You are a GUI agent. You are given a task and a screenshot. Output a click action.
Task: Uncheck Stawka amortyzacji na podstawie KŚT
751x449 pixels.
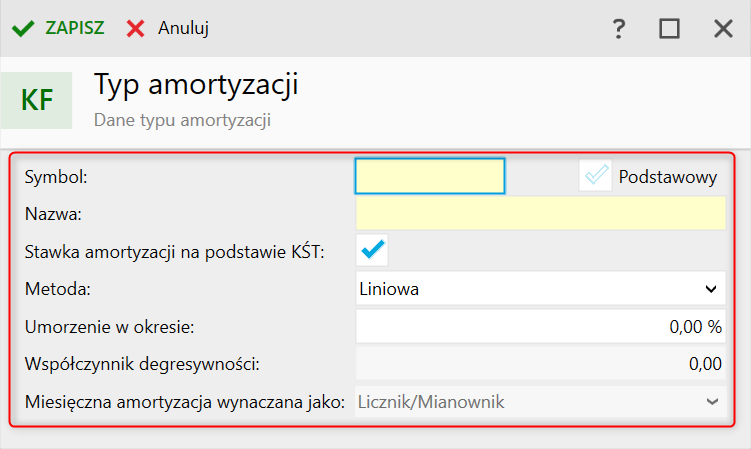coord(372,250)
